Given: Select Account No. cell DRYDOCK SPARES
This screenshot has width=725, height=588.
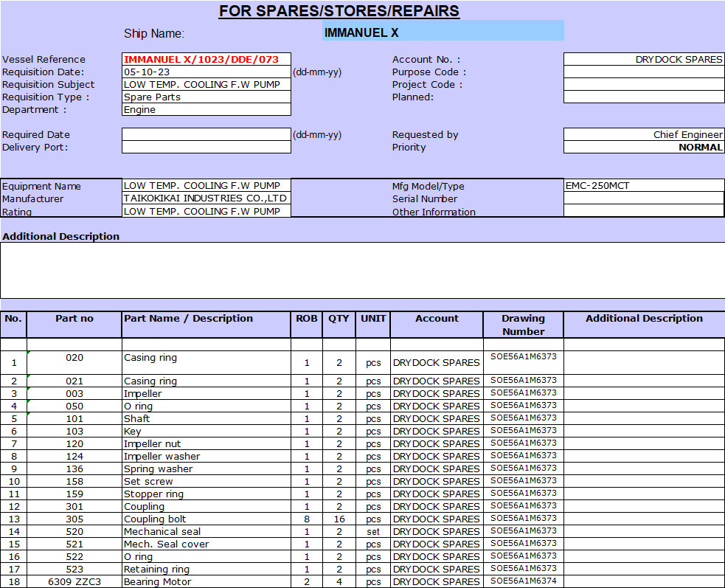Looking at the screenshot, I should 644,59.
